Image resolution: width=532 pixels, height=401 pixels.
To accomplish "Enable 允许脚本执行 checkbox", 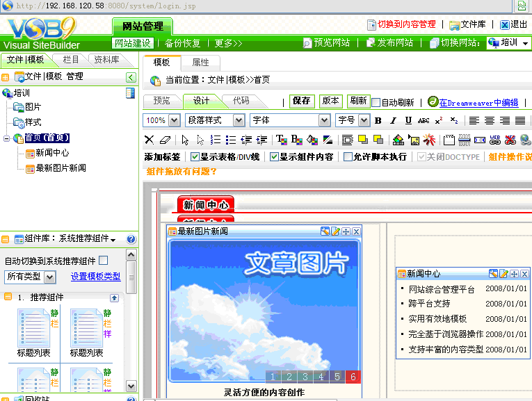I will [x=348, y=156].
